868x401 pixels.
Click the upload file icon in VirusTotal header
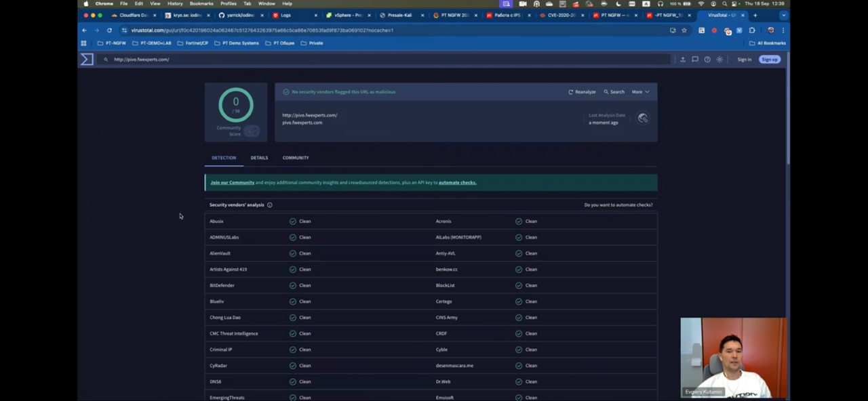(683, 60)
